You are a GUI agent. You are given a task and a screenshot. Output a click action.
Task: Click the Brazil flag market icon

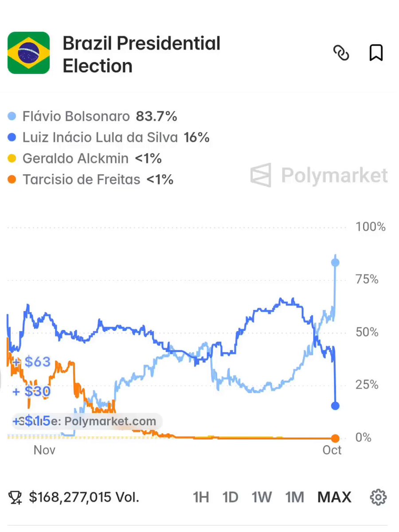[28, 53]
